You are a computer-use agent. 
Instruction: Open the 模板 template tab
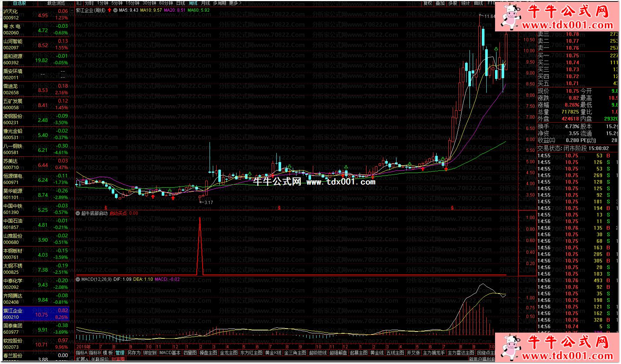click(x=108, y=353)
